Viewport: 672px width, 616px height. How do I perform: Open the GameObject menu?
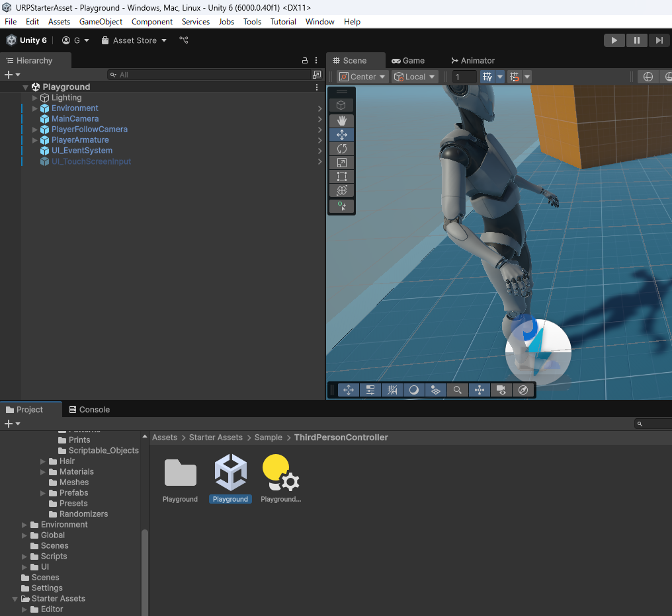point(101,22)
